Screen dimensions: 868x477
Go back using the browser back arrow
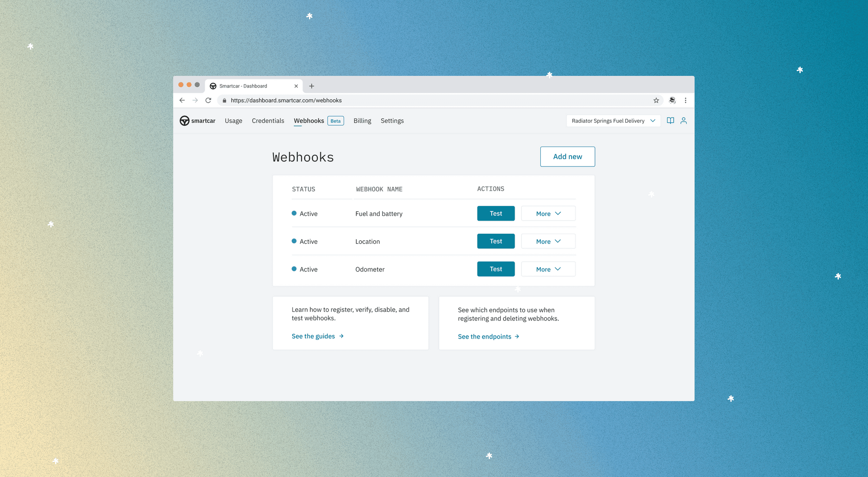[x=182, y=100]
